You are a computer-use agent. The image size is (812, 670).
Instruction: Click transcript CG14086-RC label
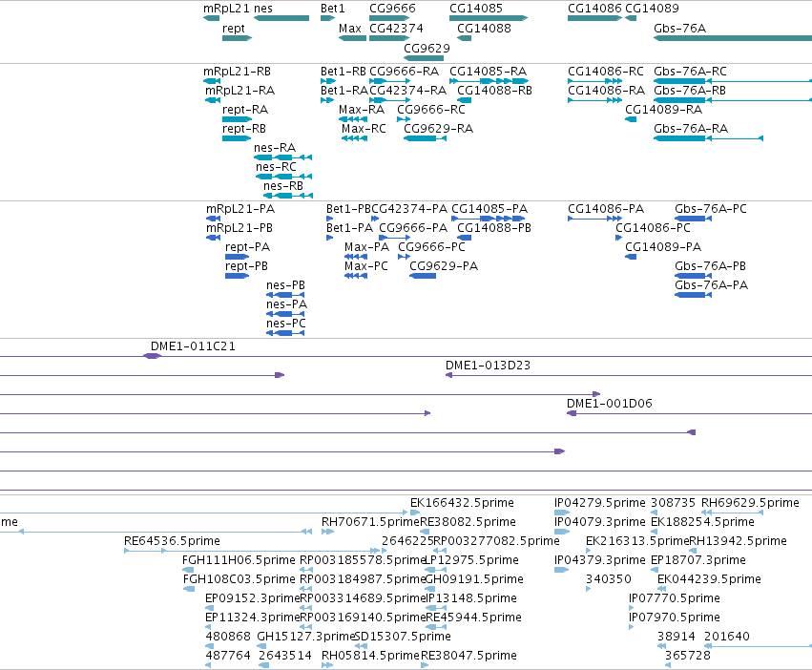(605, 72)
